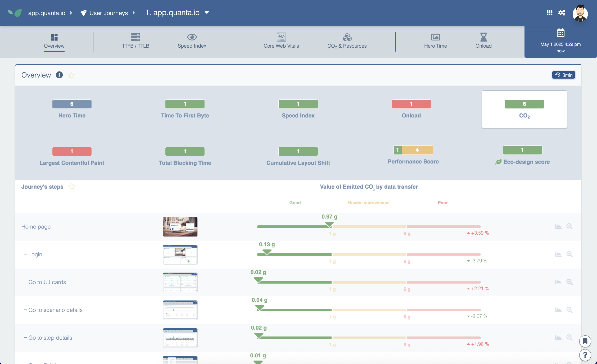Expand the User Journeys breadcrumb arrow

134,13
